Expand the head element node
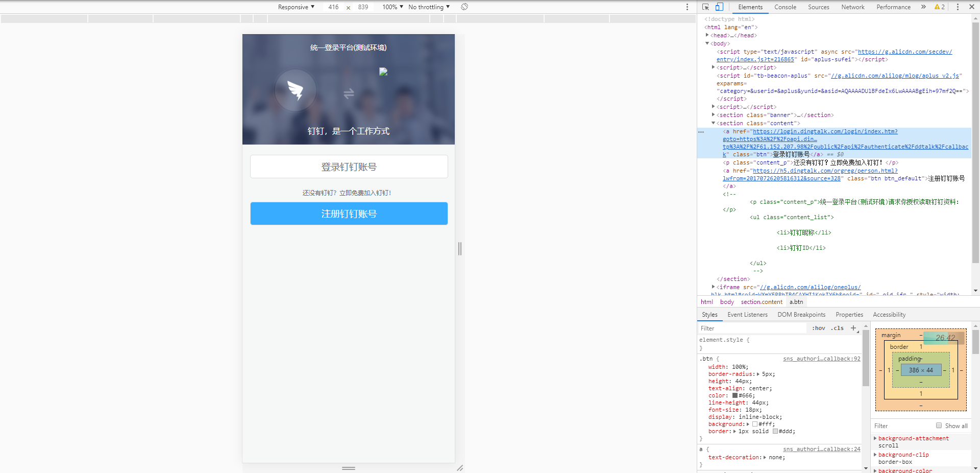The height and width of the screenshot is (473, 980). click(x=707, y=35)
